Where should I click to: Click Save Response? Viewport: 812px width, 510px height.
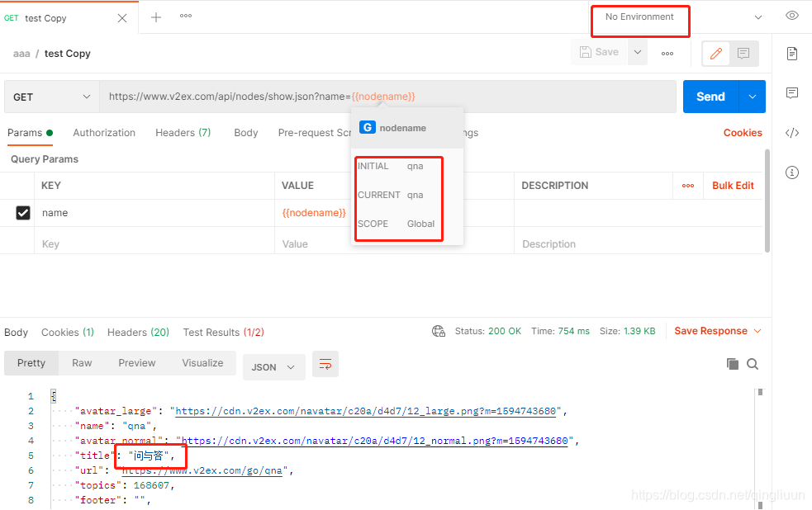pyautogui.click(x=710, y=331)
